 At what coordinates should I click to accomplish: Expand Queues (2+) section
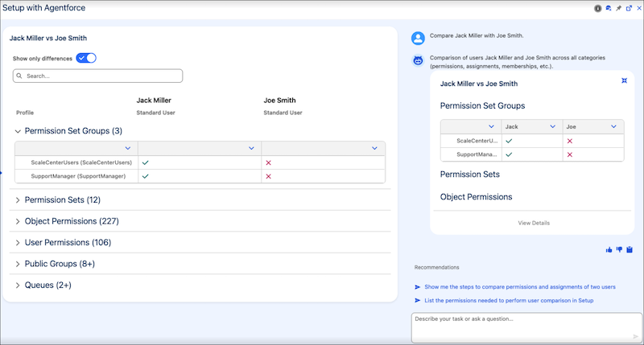pyautogui.click(x=18, y=285)
